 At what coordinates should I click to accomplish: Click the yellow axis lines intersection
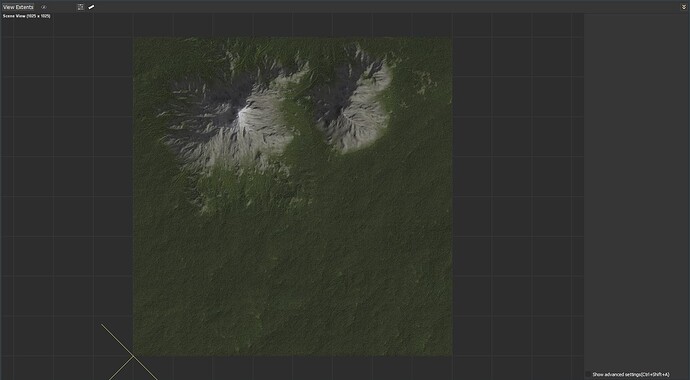click(x=133, y=356)
